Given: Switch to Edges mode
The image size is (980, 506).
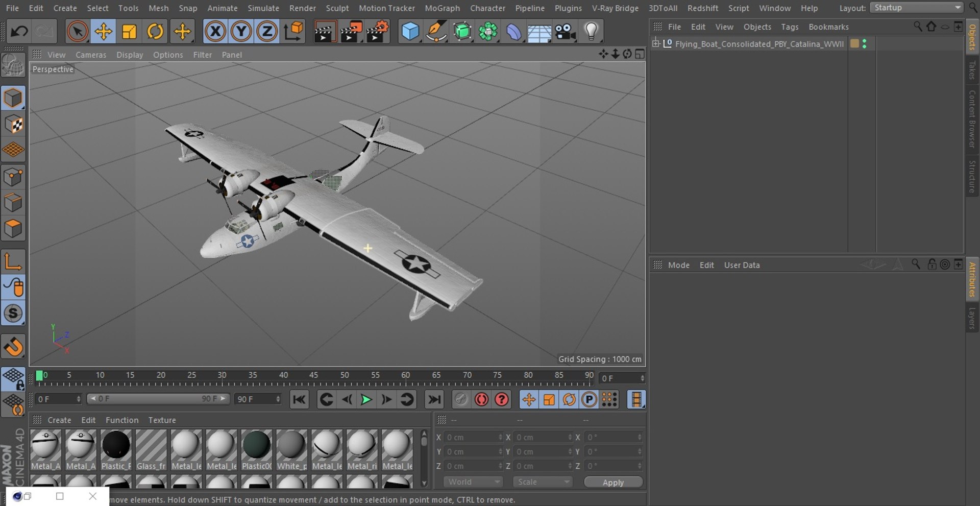Looking at the screenshot, I should [13, 203].
